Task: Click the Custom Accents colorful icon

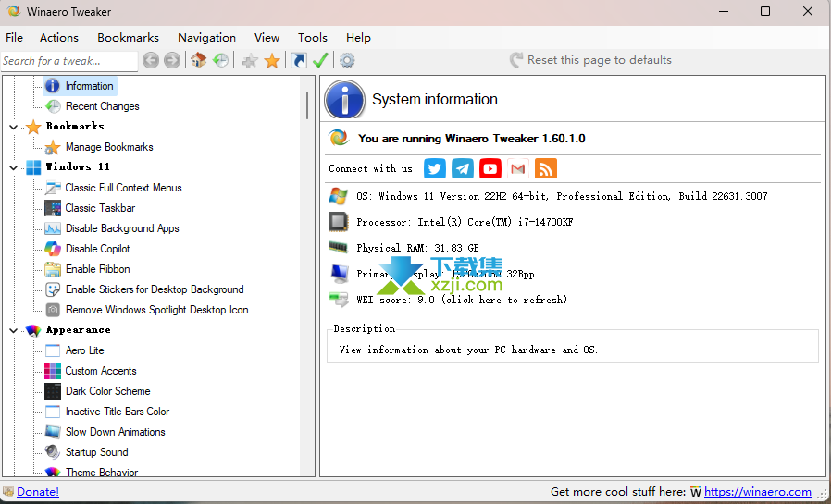Action: pos(53,371)
